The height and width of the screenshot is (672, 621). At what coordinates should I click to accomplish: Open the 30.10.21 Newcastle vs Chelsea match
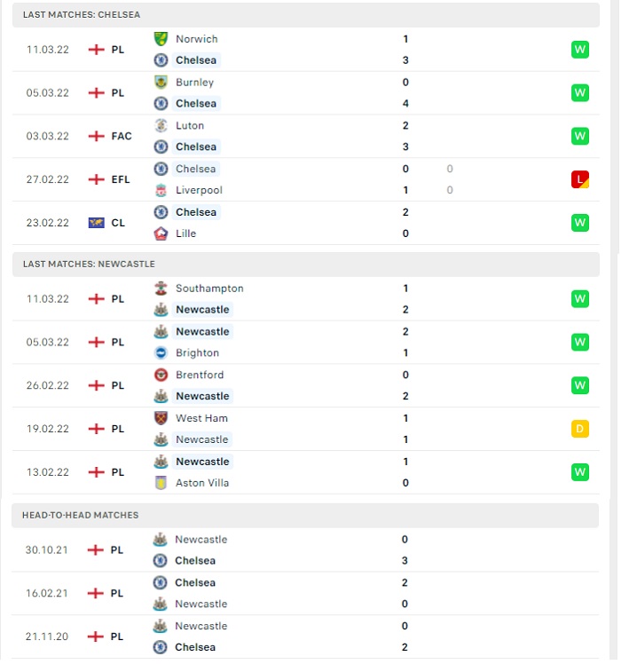click(x=305, y=549)
